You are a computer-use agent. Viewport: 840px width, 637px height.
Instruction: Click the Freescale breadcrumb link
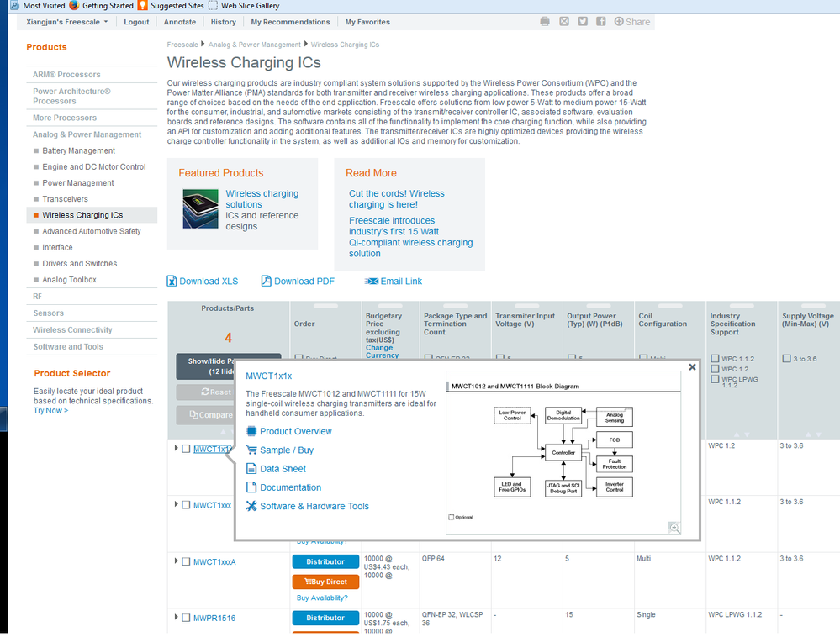pyautogui.click(x=182, y=45)
